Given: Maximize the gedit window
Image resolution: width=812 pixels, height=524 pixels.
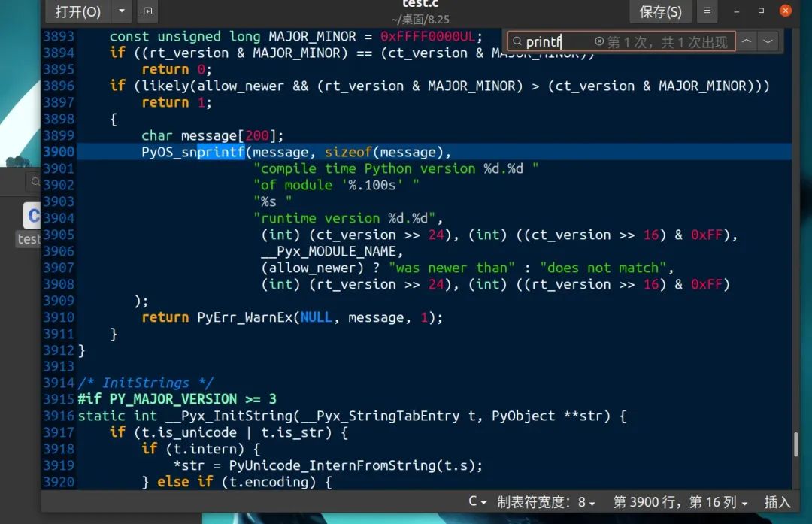Looking at the screenshot, I should click(x=761, y=11).
